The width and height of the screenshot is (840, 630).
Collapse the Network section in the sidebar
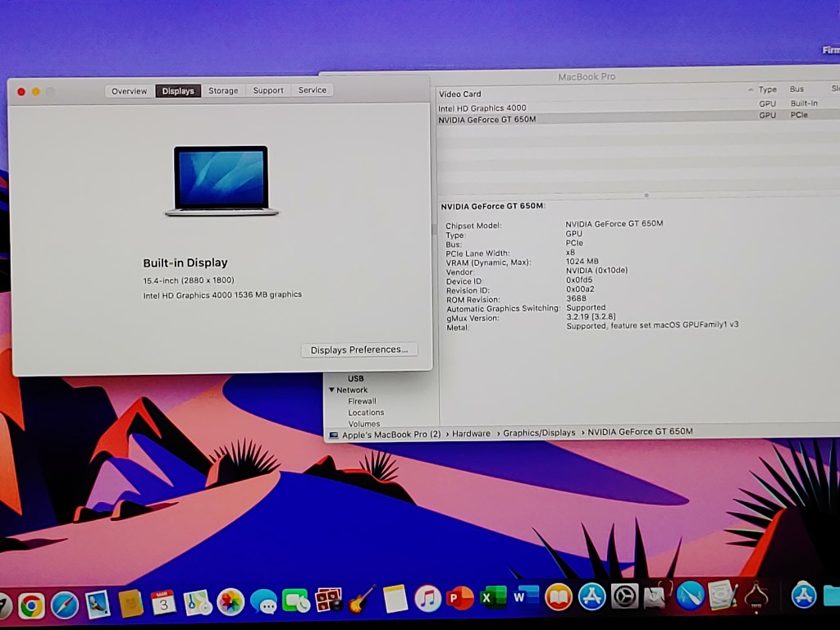pyautogui.click(x=332, y=390)
